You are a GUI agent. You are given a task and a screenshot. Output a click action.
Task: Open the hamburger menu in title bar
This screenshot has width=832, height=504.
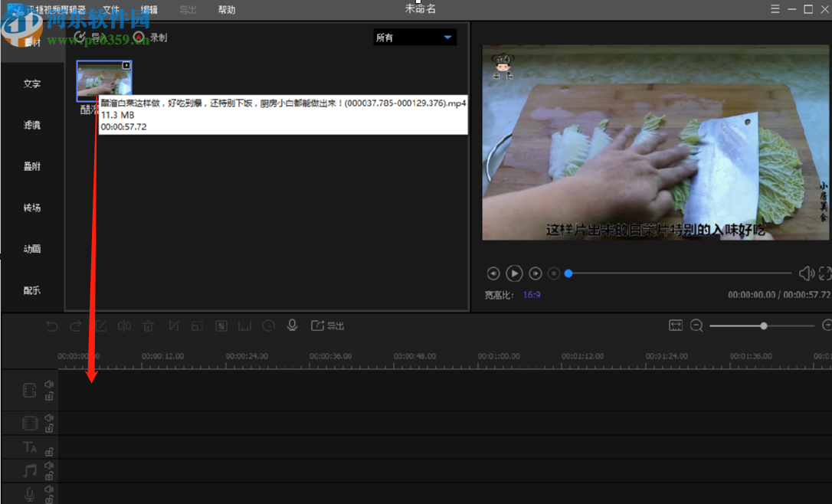click(x=775, y=9)
